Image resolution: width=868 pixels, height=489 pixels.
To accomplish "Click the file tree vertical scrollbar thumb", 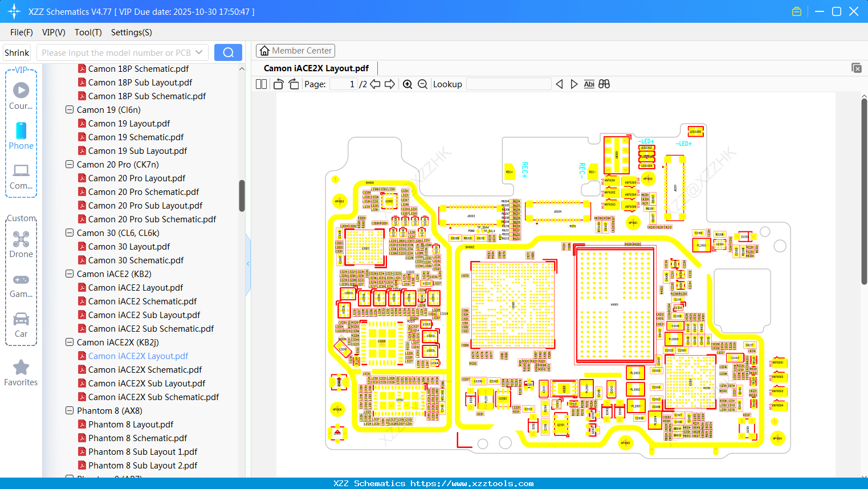I will click(x=242, y=195).
